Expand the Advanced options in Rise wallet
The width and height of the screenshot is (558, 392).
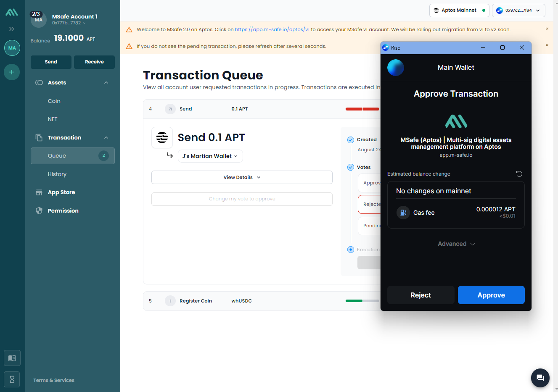click(x=456, y=244)
